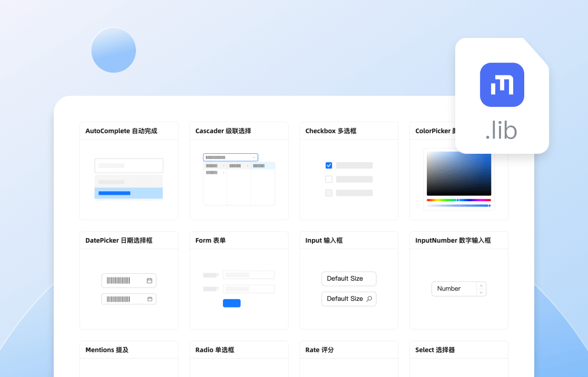Viewport: 588px width, 377px height.
Task: Click the blue logo on the .lib file
Action: click(502, 85)
